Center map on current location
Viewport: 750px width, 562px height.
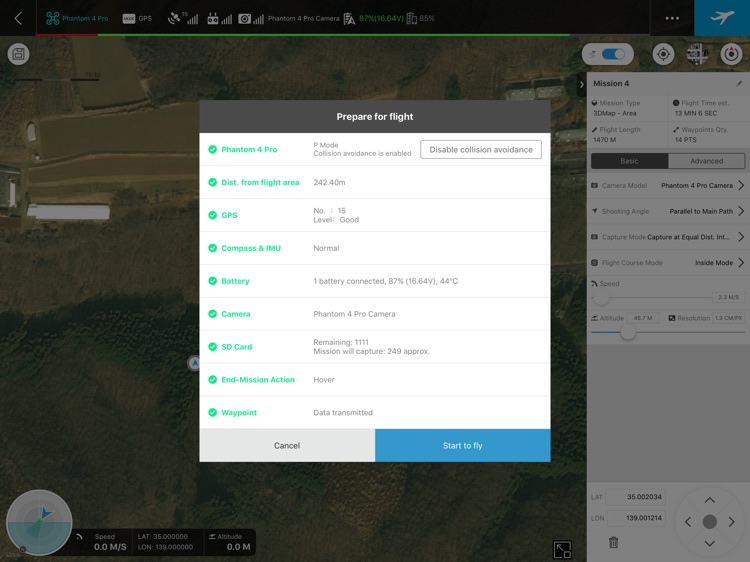tap(663, 54)
